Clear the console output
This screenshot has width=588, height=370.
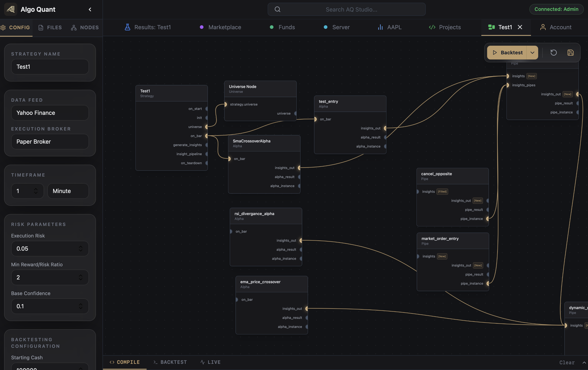coord(567,362)
